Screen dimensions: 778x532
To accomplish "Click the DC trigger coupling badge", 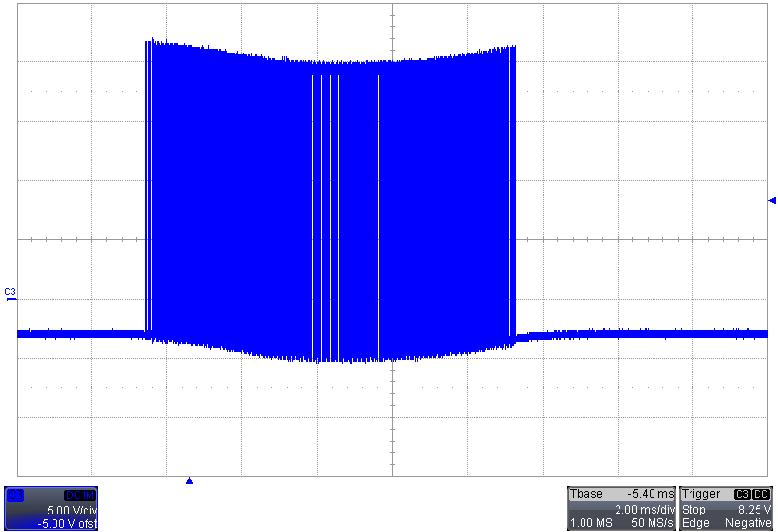I will (x=761, y=494).
